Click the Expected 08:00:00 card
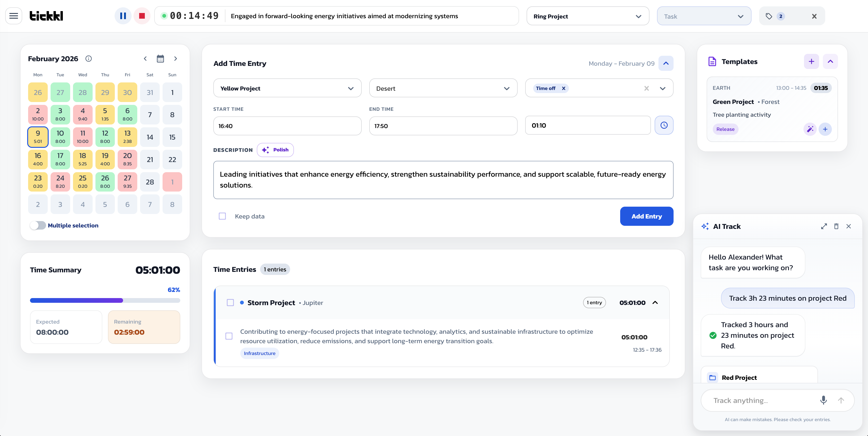 66,327
